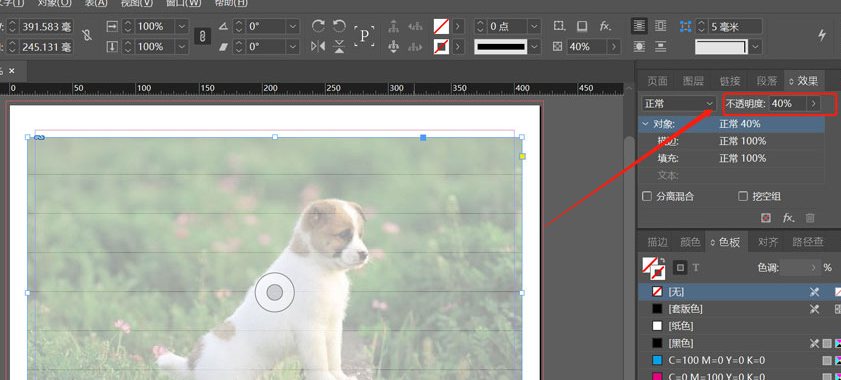Enable the 分离混合 checkbox

[647, 196]
